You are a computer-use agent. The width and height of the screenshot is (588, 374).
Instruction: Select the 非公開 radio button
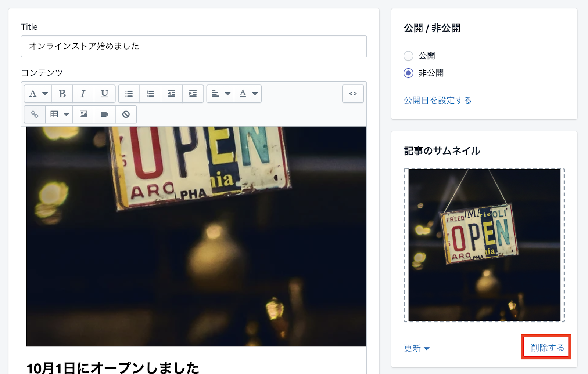tap(408, 73)
